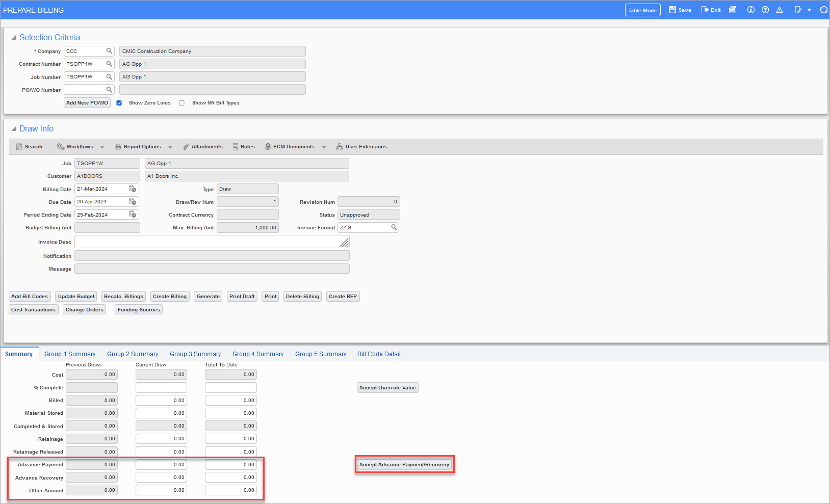Click the Update Budget button
This screenshot has width=830, height=504.
click(x=76, y=297)
